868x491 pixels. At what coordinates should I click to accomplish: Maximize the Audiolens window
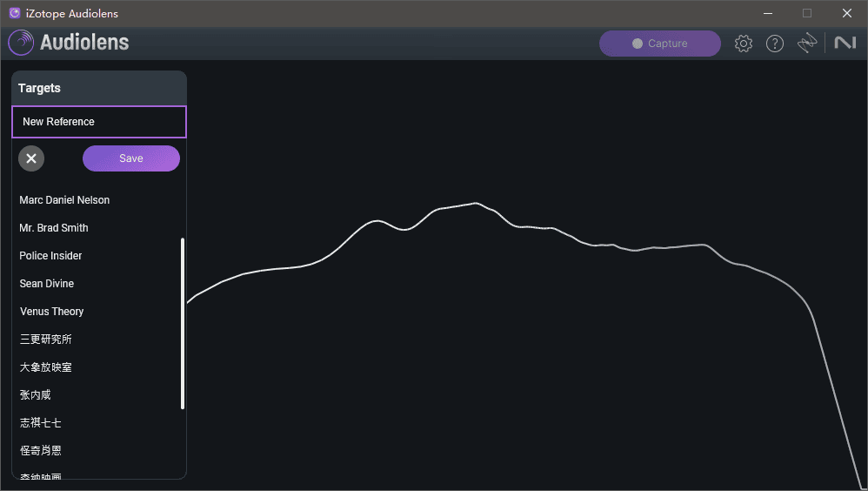tap(807, 13)
